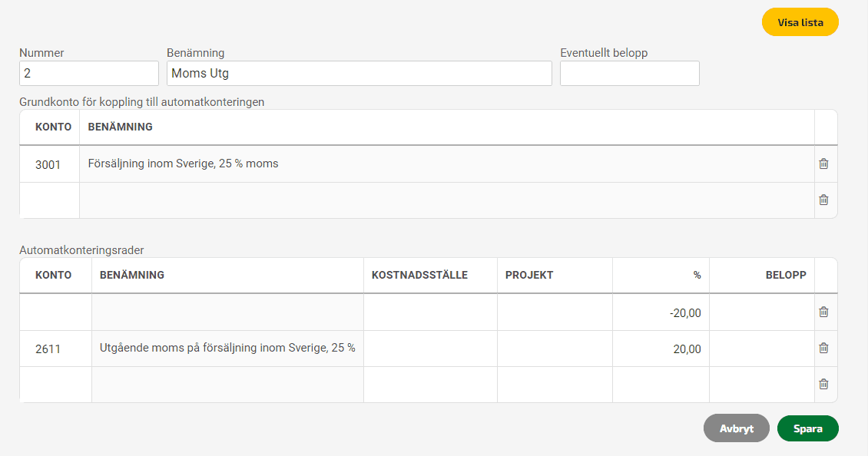Select the Försäljning inom Sverige benämning cell
The width and height of the screenshot is (868, 456).
click(x=447, y=164)
